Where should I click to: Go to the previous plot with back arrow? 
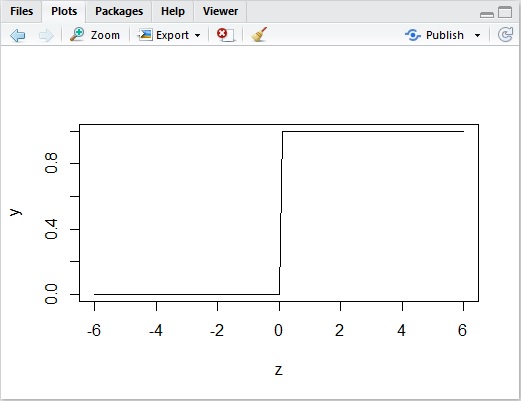(x=18, y=35)
